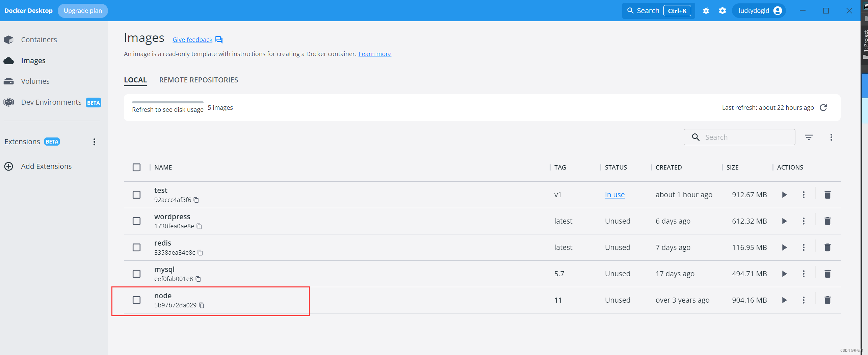Click the Add Extensions plus icon
This screenshot has height=355, width=868.
pos(9,166)
